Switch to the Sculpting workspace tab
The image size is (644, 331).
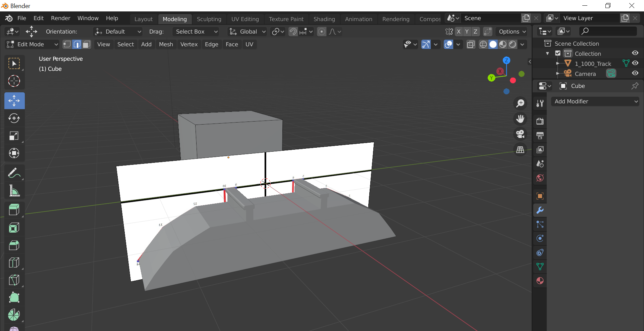pos(209,19)
